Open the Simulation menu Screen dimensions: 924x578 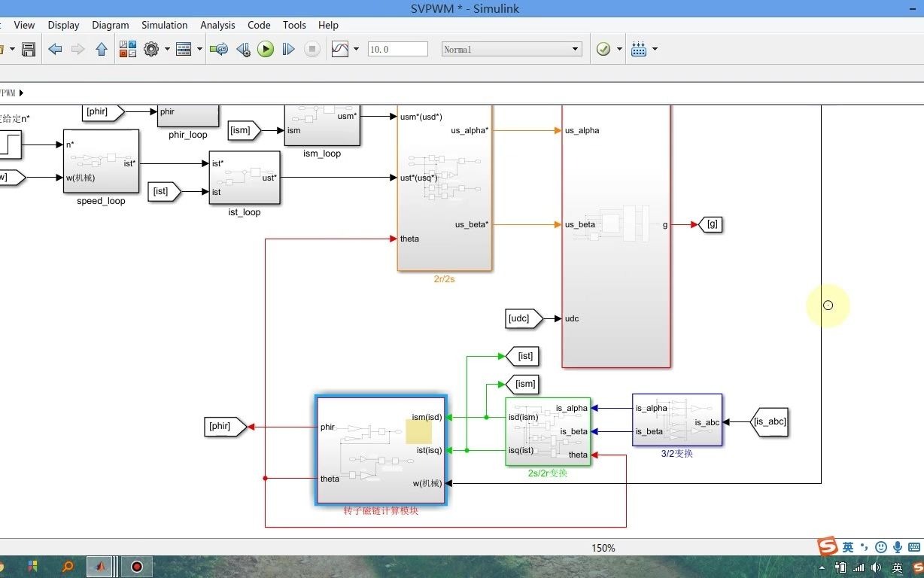[x=164, y=25]
